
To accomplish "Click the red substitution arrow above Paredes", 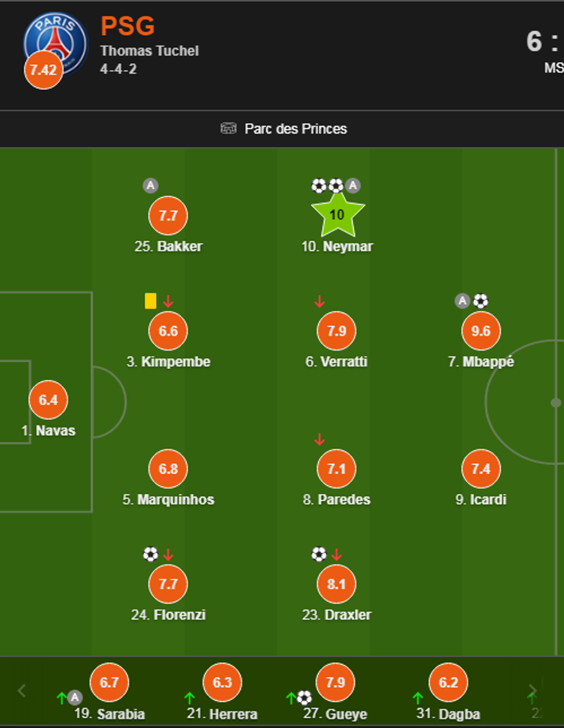I will coord(319,440).
